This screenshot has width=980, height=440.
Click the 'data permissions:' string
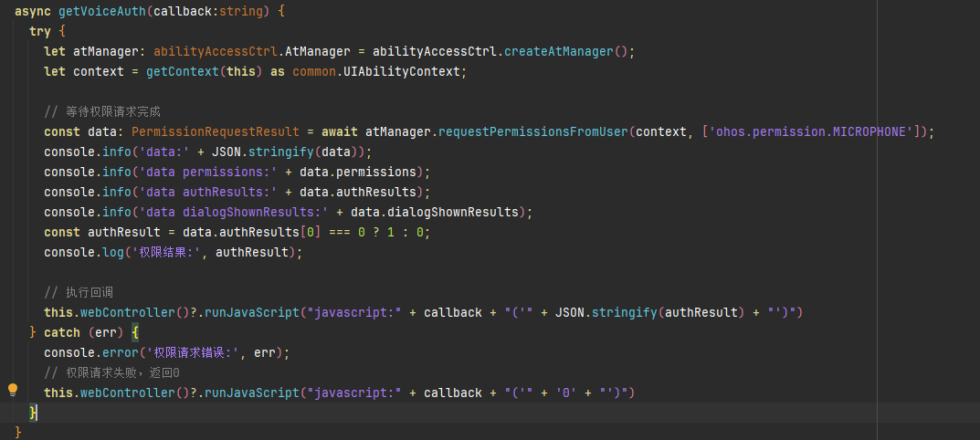[x=208, y=172]
